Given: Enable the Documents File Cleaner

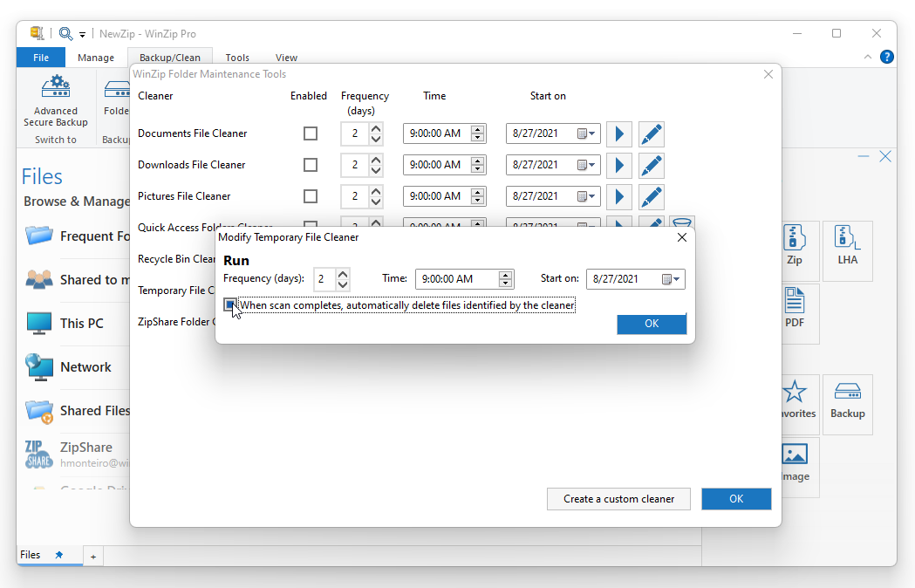Looking at the screenshot, I should (311, 133).
